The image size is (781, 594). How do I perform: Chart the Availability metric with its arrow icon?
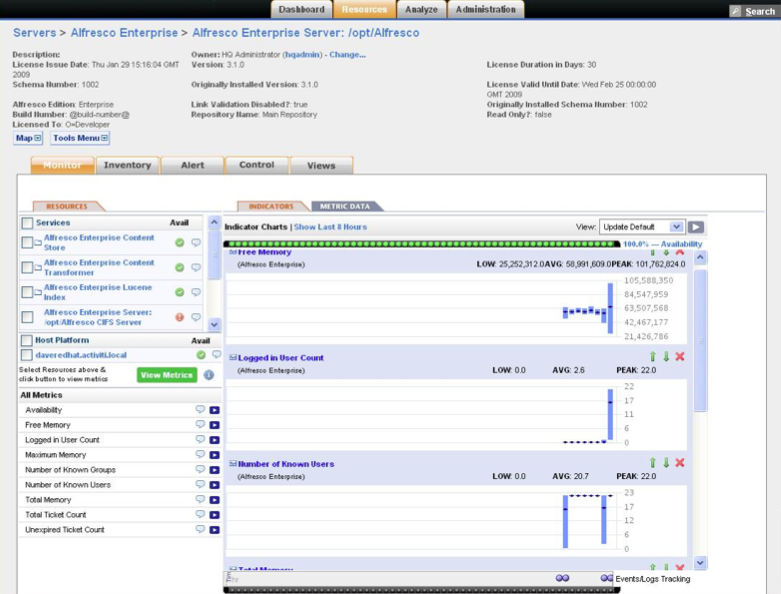click(x=215, y=410)
